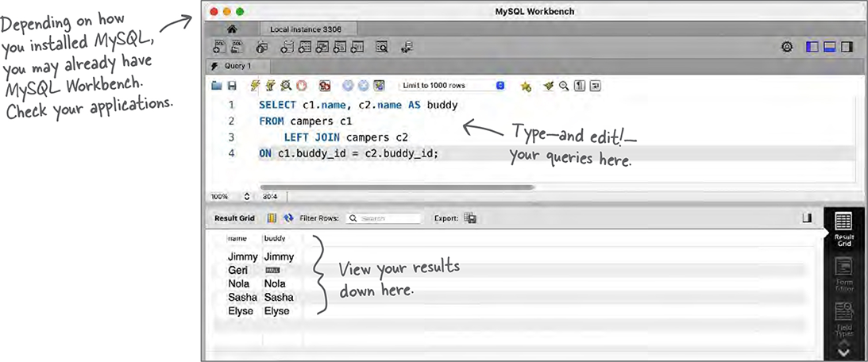
Task: Go to the Home tab
Action: (x=233, y=29)
